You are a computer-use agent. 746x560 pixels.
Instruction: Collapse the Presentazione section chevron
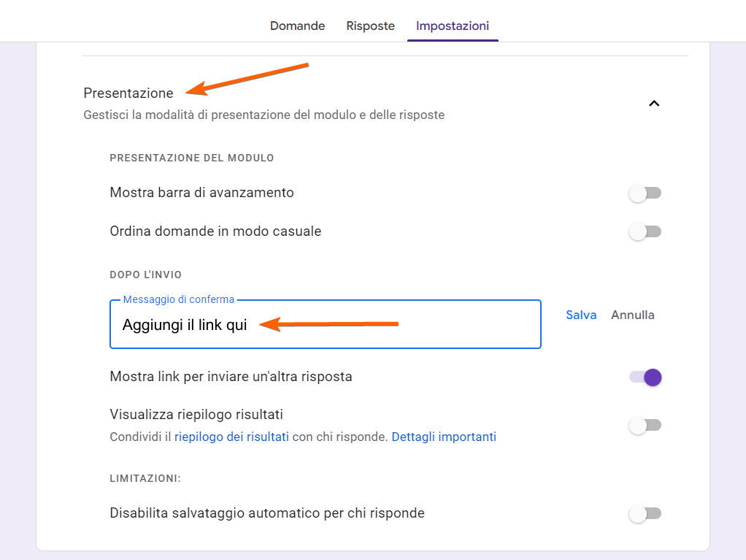pyautogui.click(x=654, y=104)
